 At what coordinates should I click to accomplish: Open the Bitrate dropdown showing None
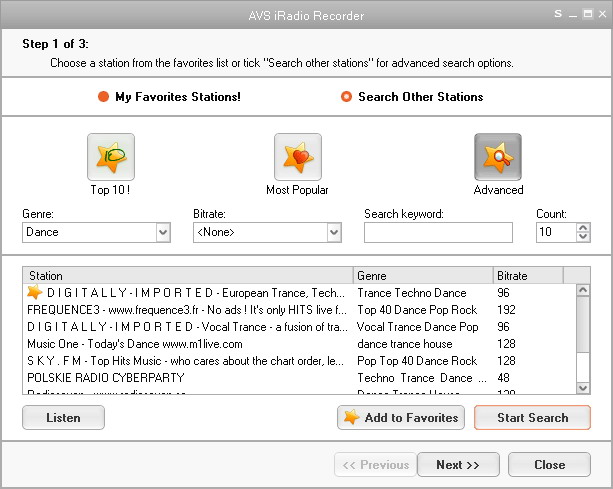click(x=334, y=233)
